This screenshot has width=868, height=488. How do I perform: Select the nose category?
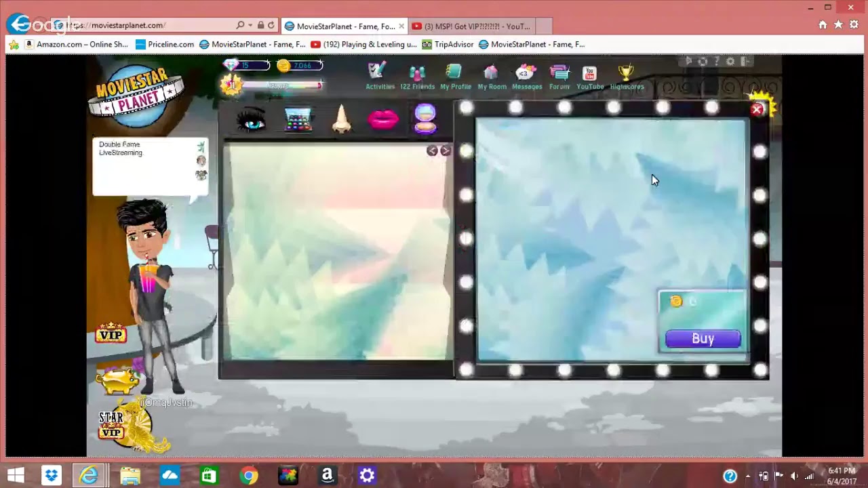click(x=342, y=119)
